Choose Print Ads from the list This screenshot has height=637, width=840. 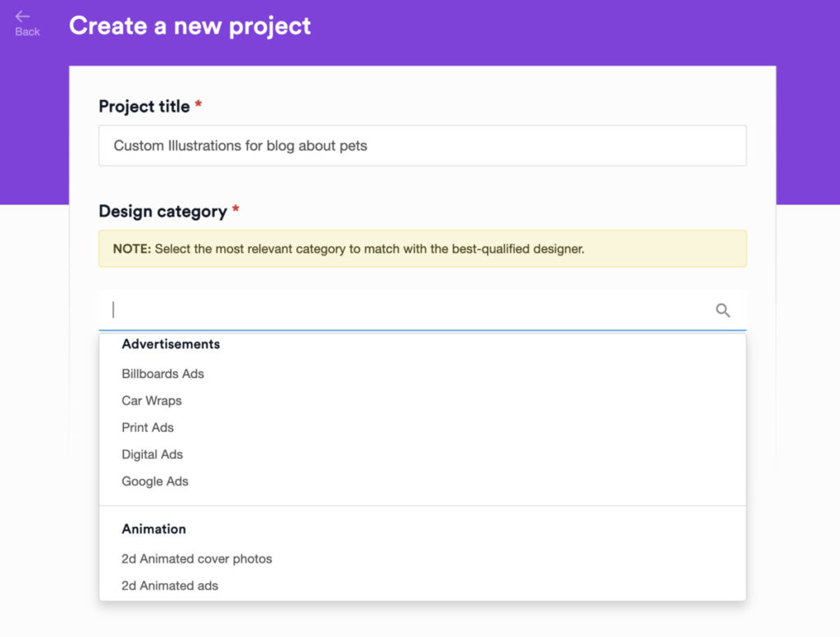coord(148,427)
